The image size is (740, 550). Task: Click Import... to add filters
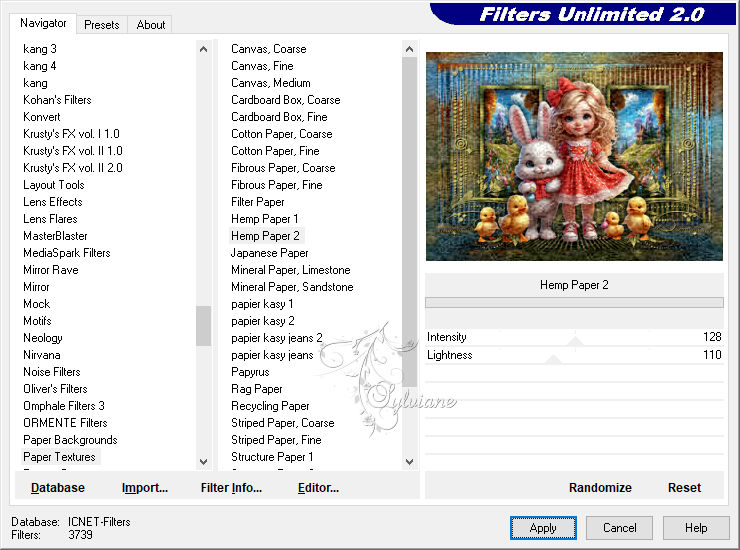144,488
